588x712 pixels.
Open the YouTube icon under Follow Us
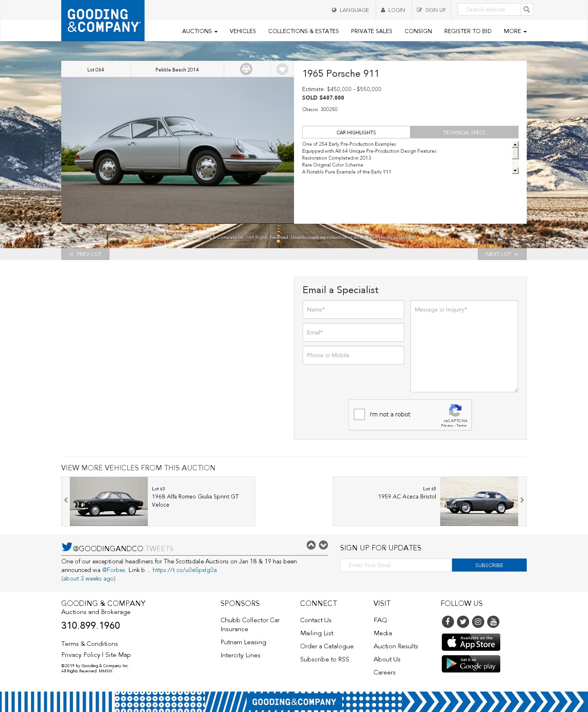493,622
